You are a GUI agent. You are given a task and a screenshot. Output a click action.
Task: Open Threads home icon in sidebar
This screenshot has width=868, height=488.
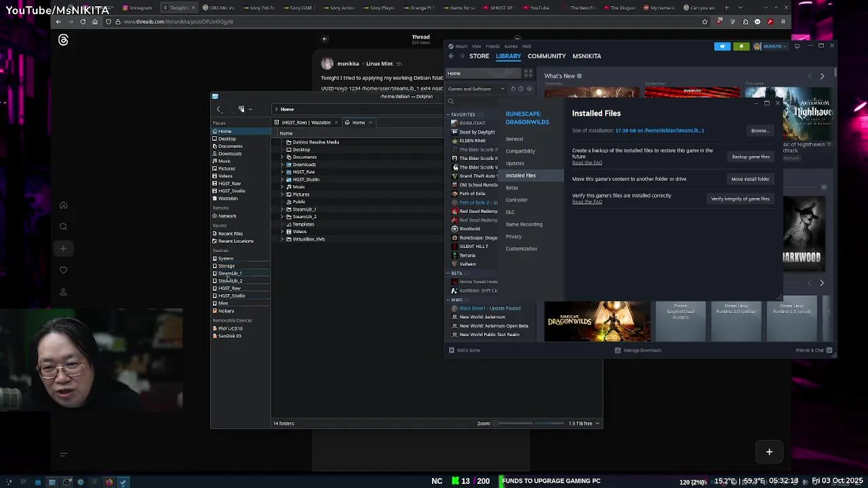coord(63,205)
